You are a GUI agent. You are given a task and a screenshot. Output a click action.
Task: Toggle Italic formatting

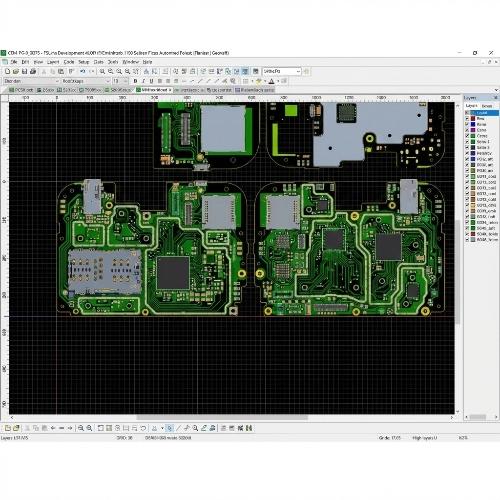tap(143, 81)
